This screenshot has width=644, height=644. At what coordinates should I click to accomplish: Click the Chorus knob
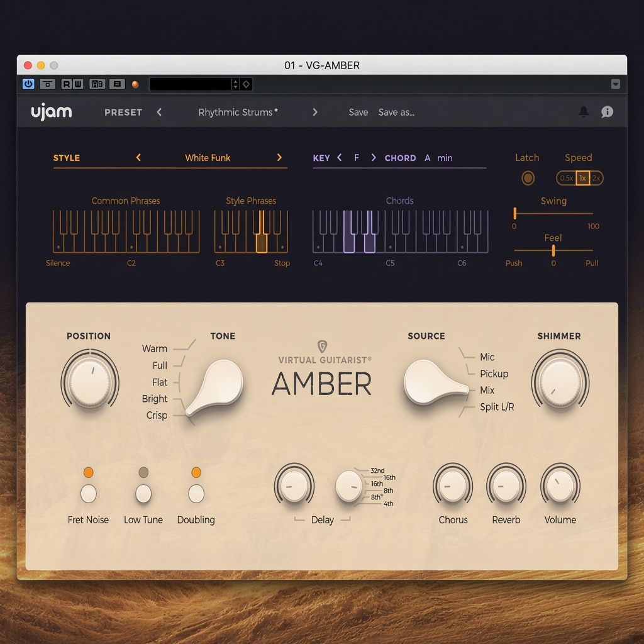coord(453,486)
